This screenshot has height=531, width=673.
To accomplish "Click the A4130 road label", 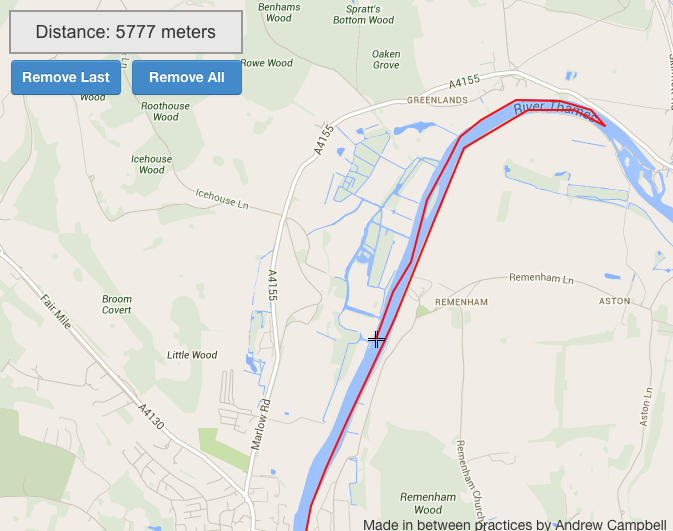I will tap(151, 416).
